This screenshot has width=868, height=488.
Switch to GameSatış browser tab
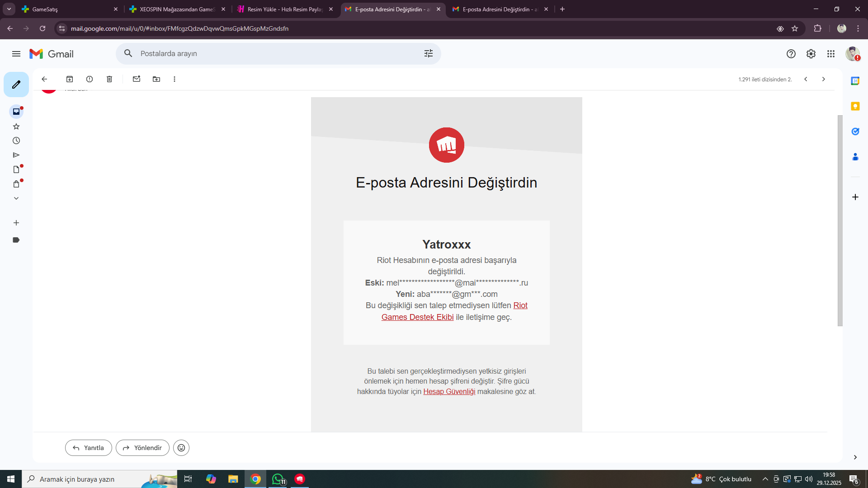coord(70,9)
